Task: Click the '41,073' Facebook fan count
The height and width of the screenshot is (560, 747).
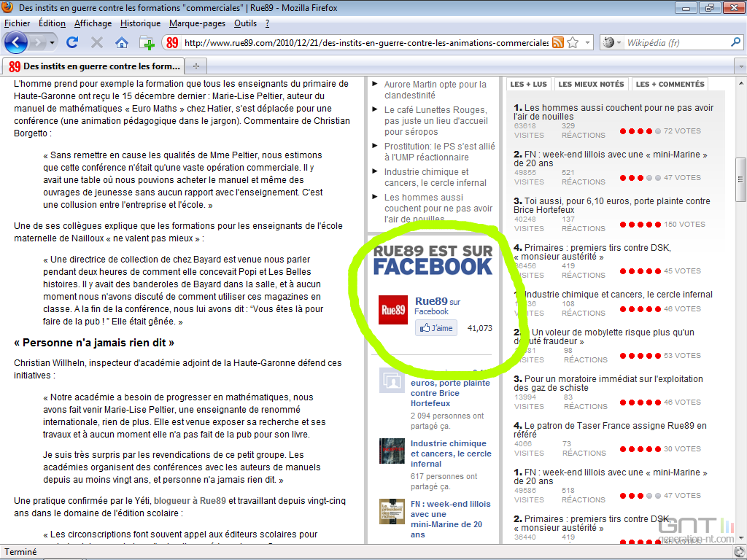Action: tap(480, 328)
